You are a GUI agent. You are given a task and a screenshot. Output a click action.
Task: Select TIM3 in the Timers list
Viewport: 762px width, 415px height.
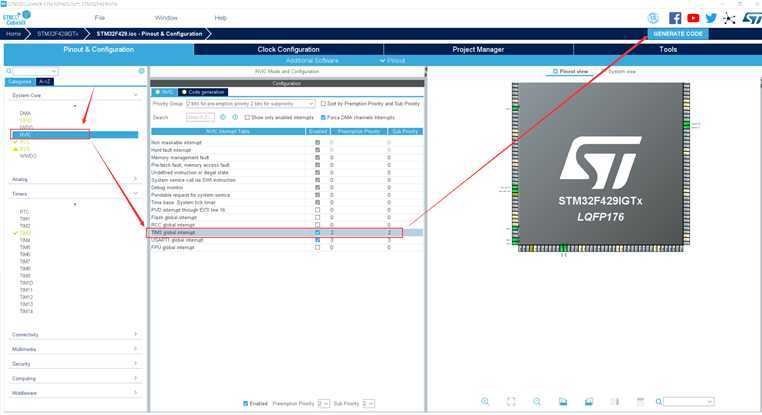(25, 233)
